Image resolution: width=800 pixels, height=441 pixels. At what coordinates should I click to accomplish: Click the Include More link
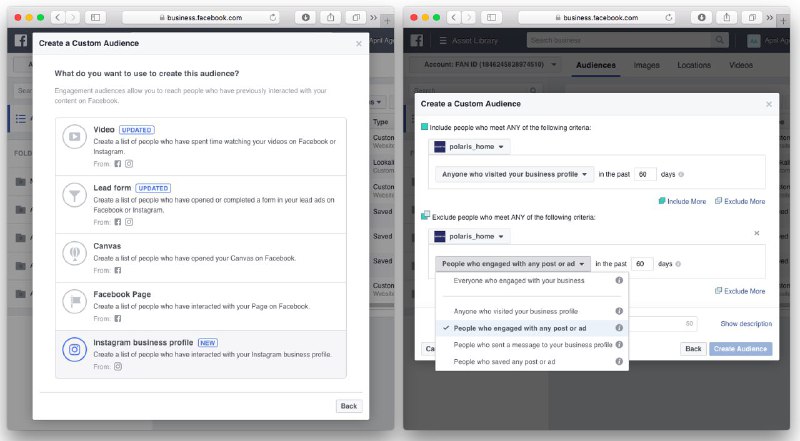[x=683, y=201]
